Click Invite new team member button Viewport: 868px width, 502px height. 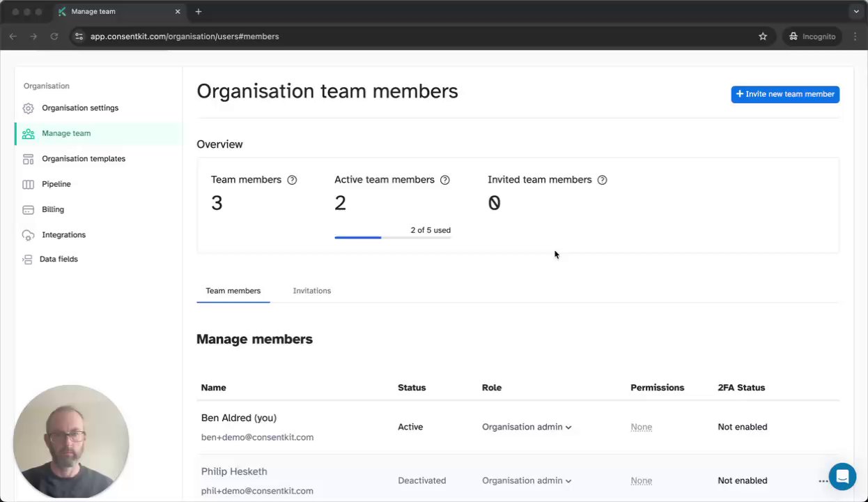tap(785, 94)
